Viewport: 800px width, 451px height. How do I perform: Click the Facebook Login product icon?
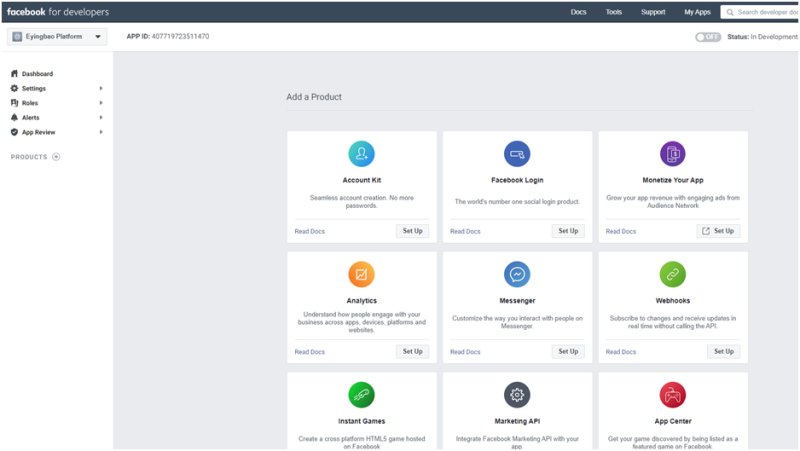click(517, 153)
